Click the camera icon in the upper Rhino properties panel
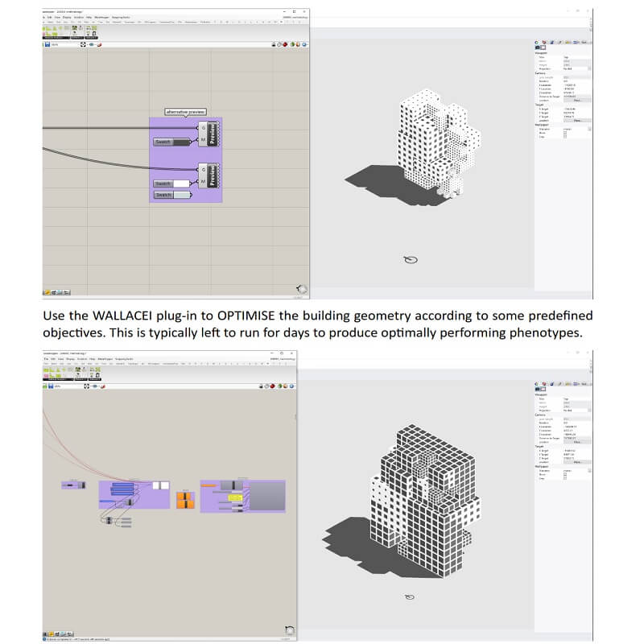 tap(539, 48)
